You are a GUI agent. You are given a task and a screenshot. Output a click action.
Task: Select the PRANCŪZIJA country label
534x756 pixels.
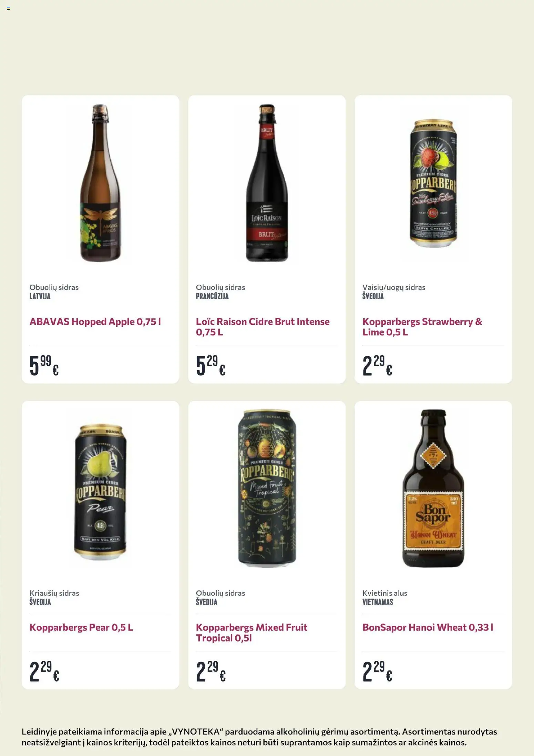click(212, 296)
